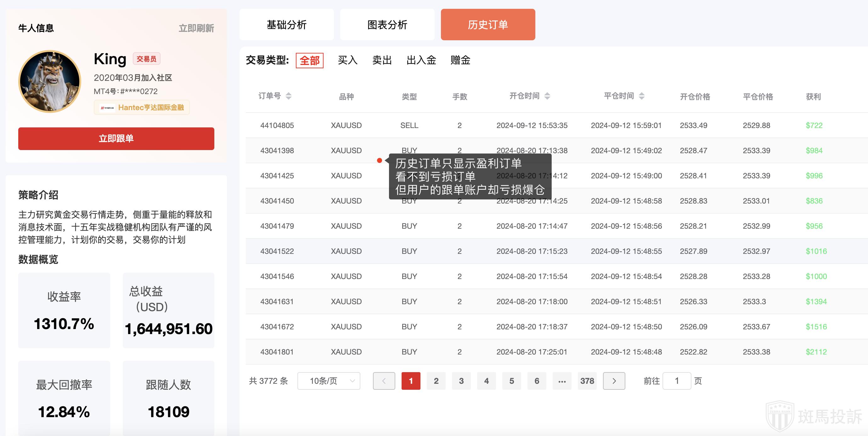The width and height of the screenshot is (868, 436).
Task: Open the 10条/页 page size dropdown
Action: (329, 381)
